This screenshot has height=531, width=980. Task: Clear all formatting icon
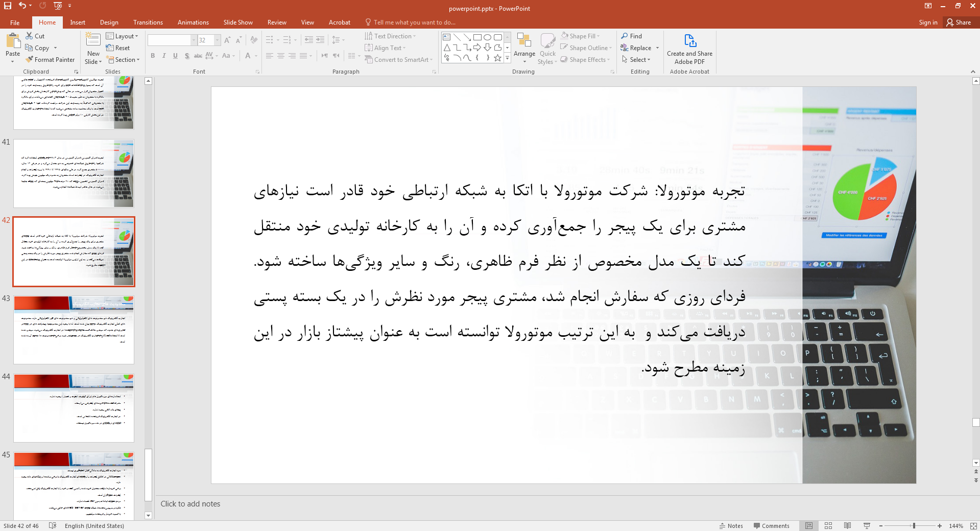254,40
